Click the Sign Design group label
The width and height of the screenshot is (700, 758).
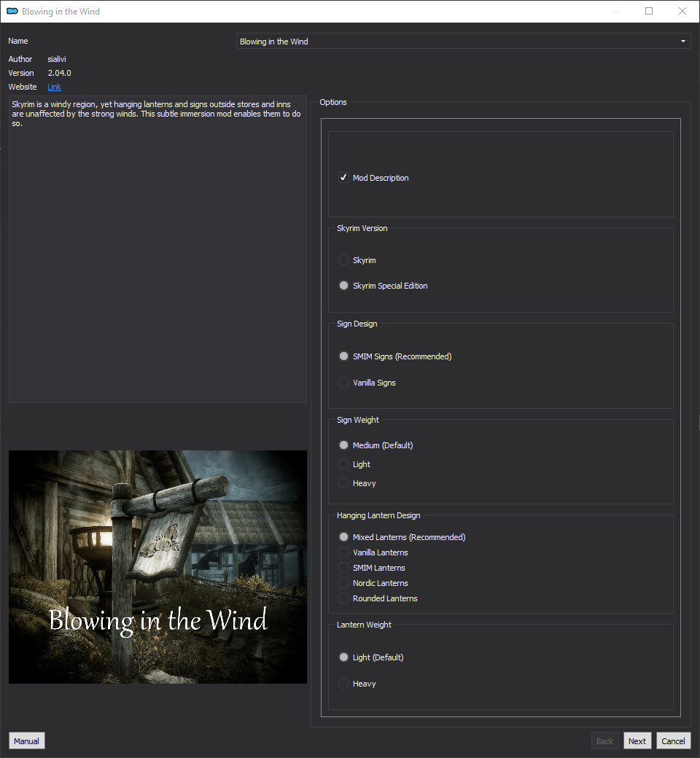click(357, 324)
